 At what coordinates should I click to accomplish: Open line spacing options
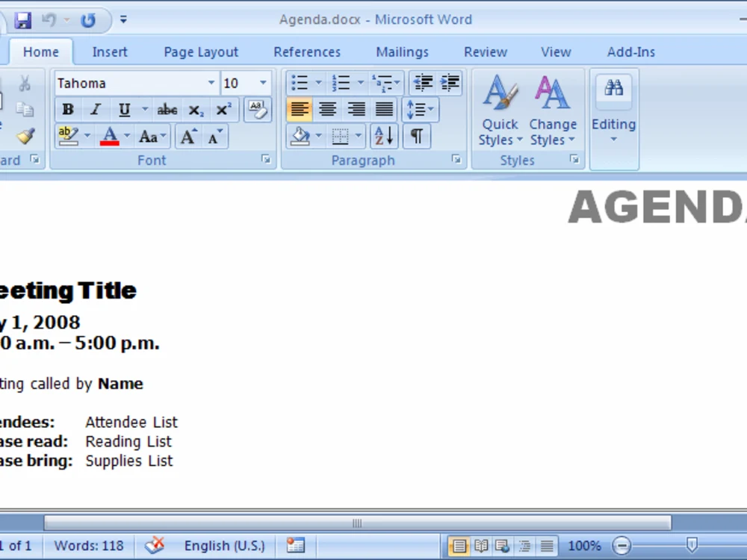[420, 110]
